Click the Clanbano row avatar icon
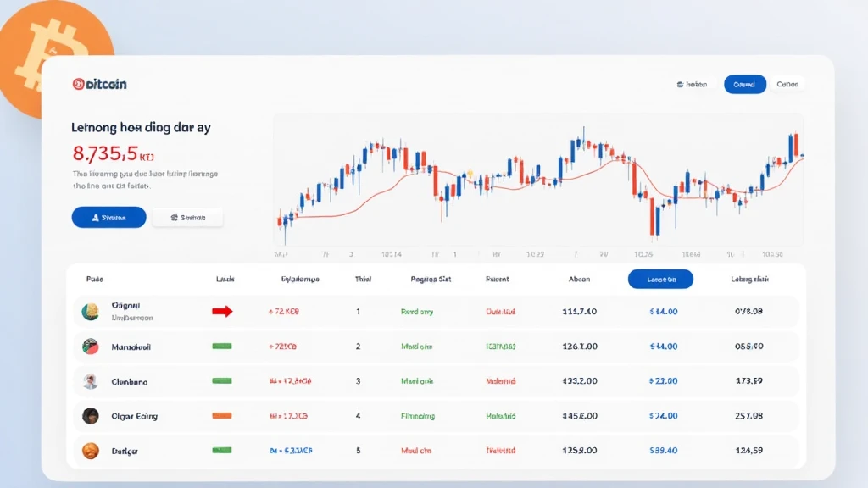This screenshot has width=868, height=488. tap(91, 381)
